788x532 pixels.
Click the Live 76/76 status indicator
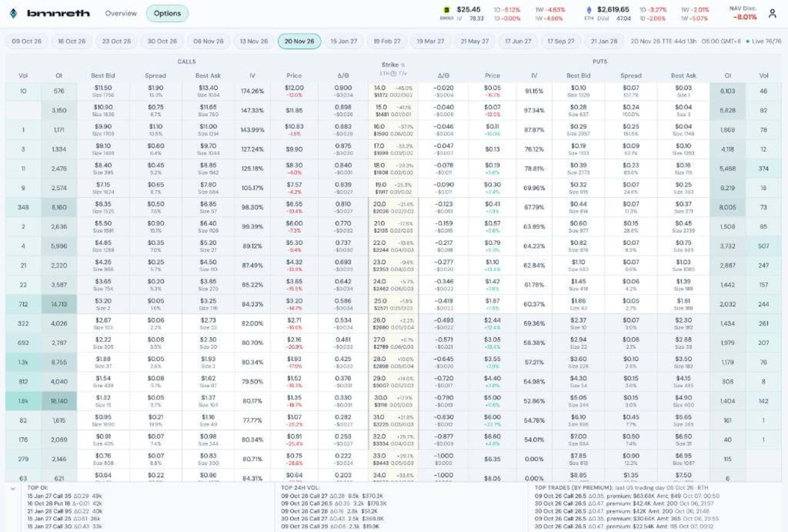click(764, 41)
